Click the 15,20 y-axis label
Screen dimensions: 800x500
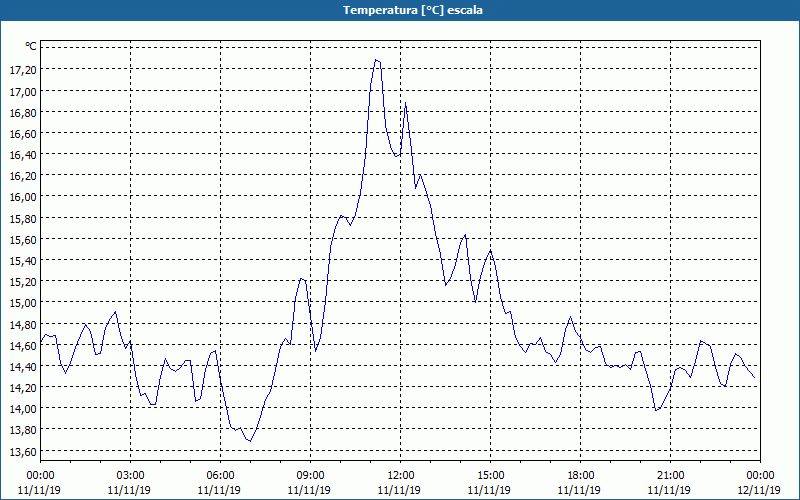point(23,282)
